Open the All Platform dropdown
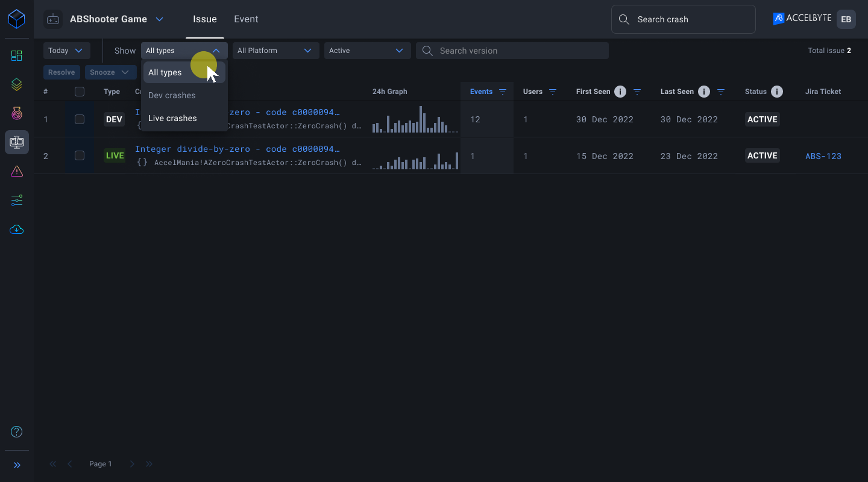Image resolution: width=868 pixels, height=482 pixels. click(275, 51)
